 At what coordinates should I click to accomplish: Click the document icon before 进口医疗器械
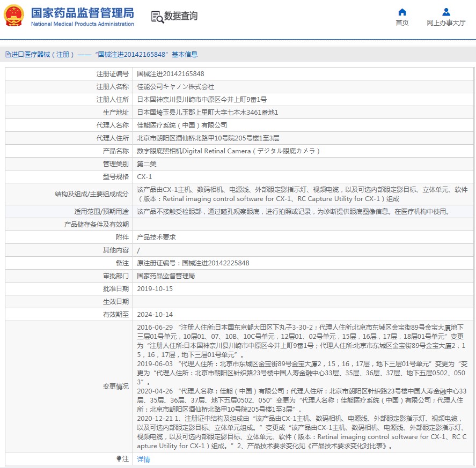pyautogui.click(x=8, y=55)
